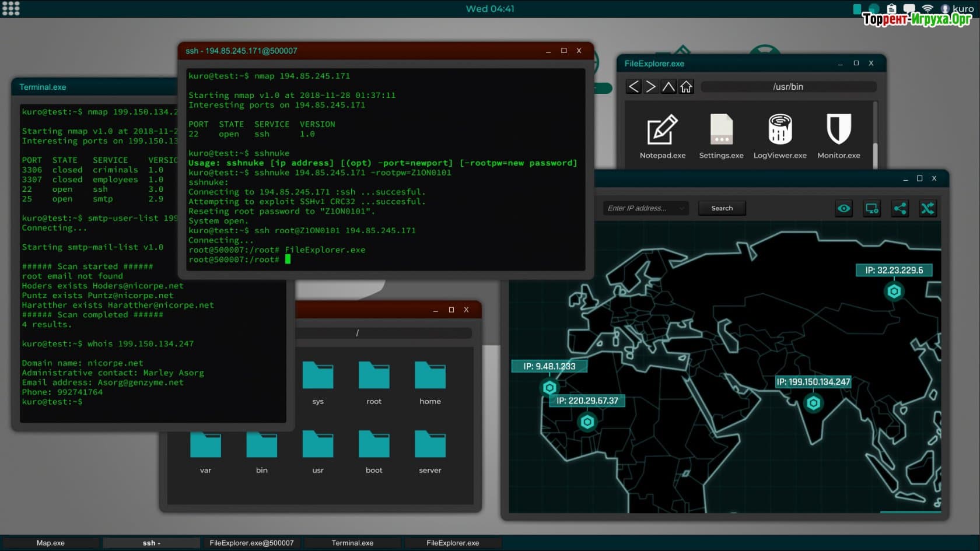Click the shuffle arrows icon on the map

tap(928, 209)
